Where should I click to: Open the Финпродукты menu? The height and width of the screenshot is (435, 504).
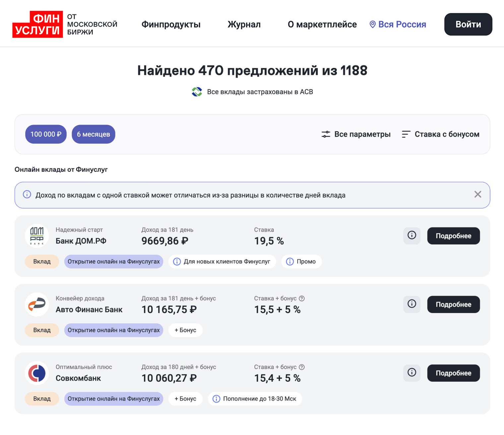[171, 24]
